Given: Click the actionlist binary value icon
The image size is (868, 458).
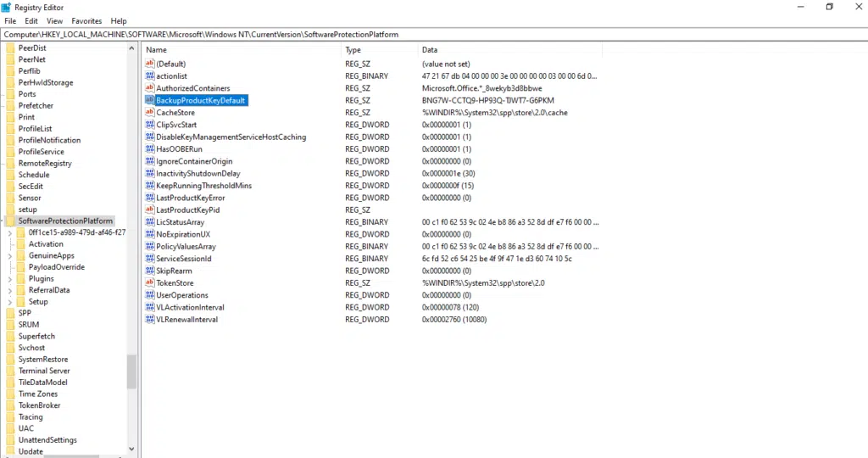Looking at the screenshot, I should (x=149, y=75).
